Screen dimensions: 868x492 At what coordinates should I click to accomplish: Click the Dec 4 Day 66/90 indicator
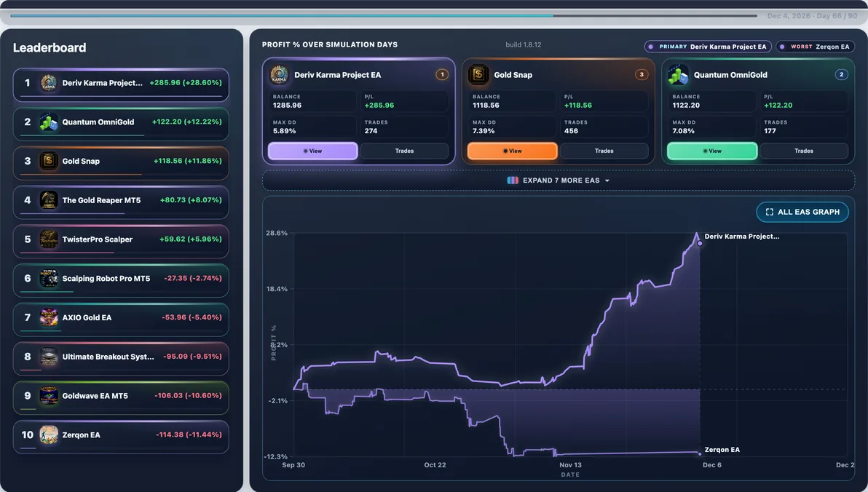(x=811, y=16)
